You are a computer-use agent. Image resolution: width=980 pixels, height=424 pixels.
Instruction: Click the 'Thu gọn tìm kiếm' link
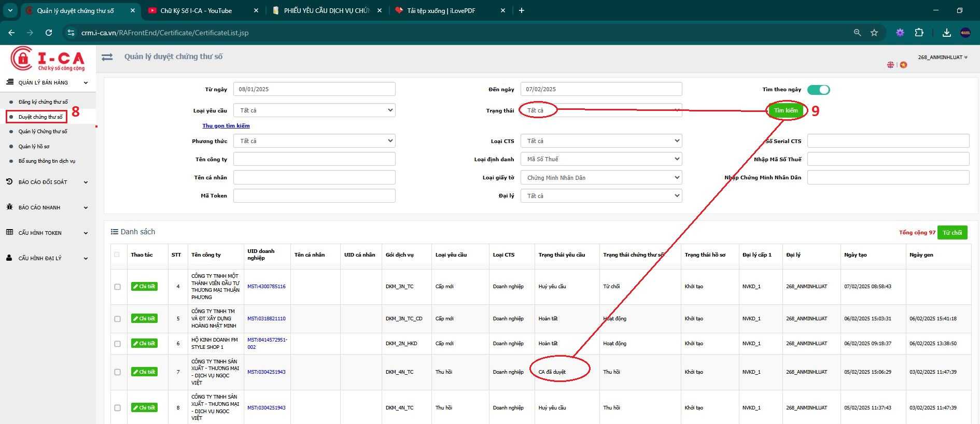pyautogui.click(x=226, y=126)
